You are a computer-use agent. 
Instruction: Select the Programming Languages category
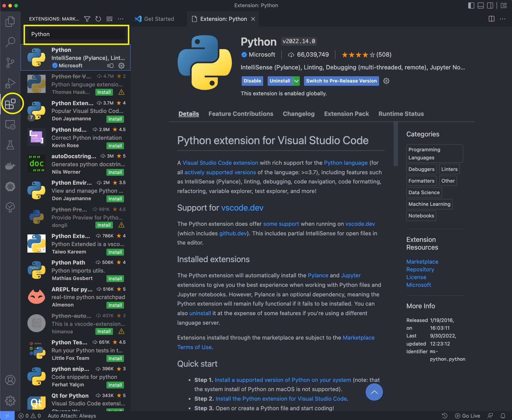click(435, 153)
